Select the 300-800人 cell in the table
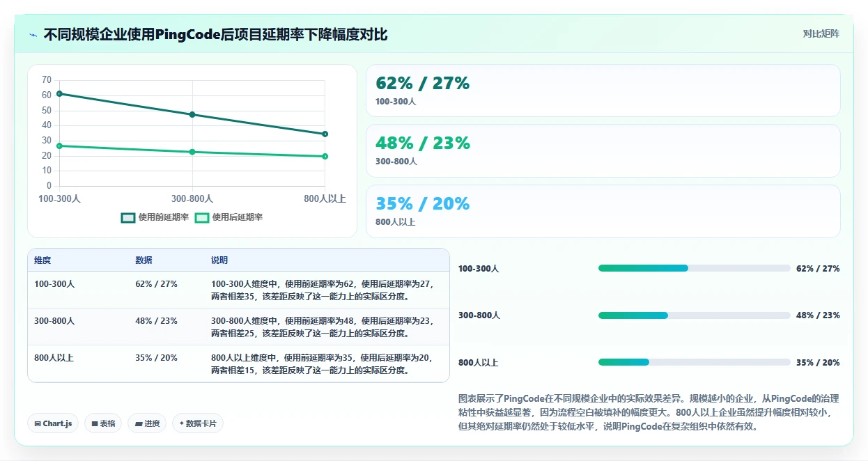This screenshot has height=461, width=868. pyautogui.click(x=54, y=321)
